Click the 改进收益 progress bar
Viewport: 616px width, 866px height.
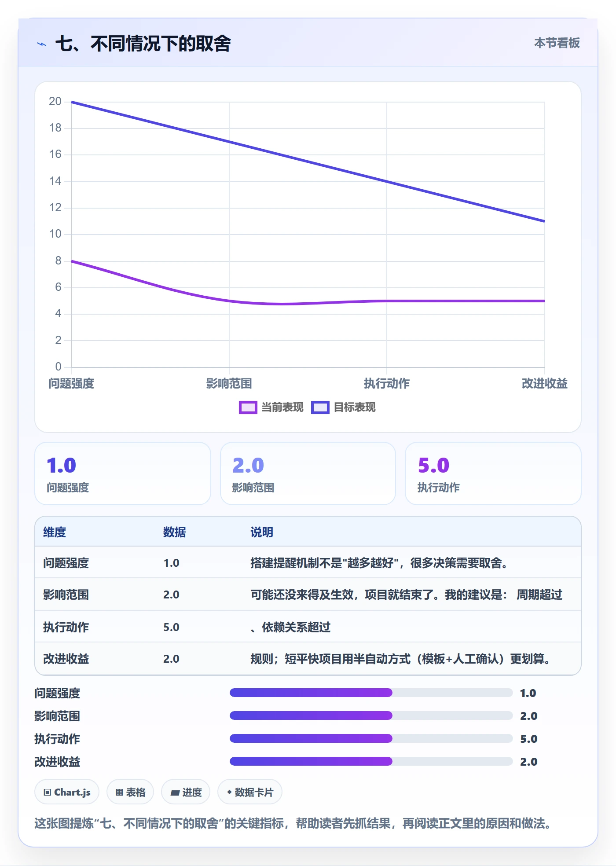(371, 761)
